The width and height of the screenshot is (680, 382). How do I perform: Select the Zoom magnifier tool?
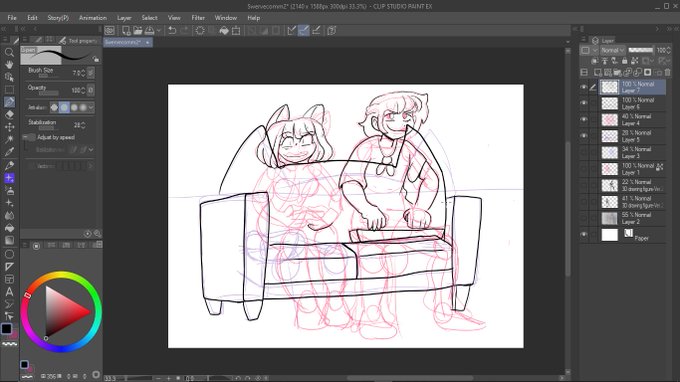[9, 52]
